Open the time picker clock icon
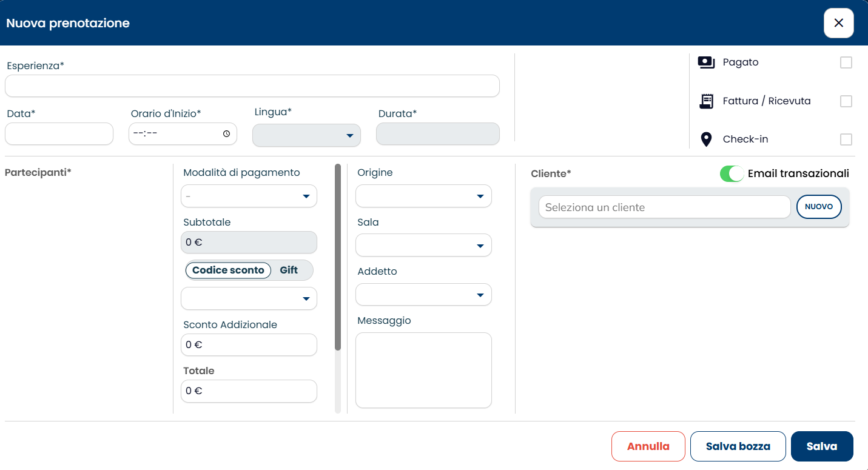 226,134
